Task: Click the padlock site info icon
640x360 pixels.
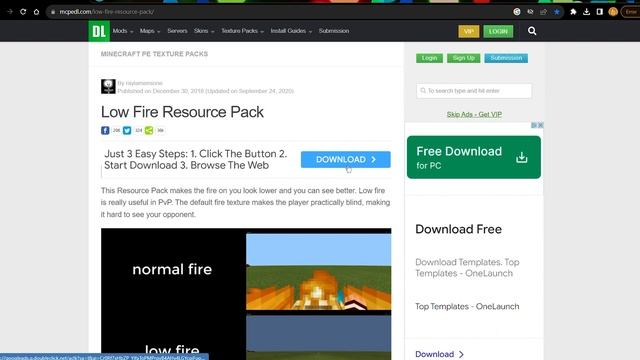Action: click(x=53, y=12)
